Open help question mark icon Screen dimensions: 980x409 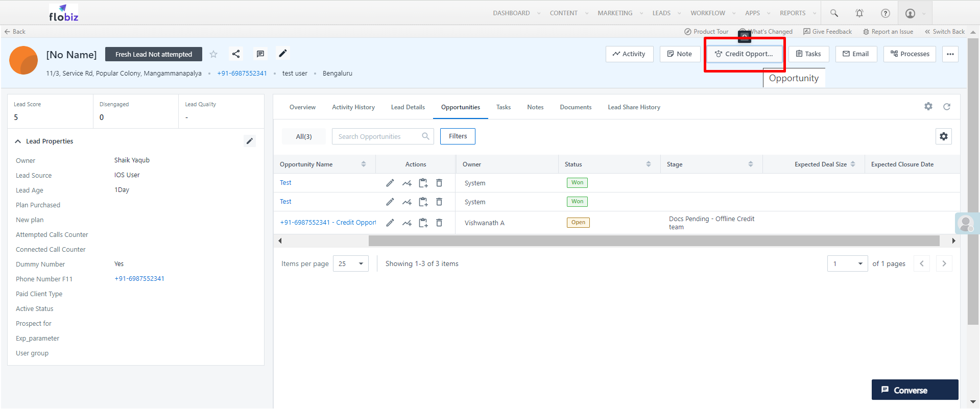pyautogui.click(x=886, y=13)
